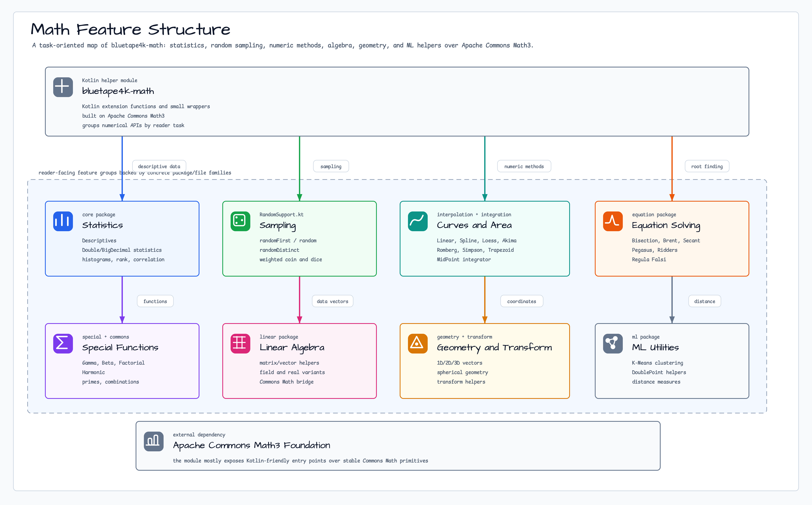Select 'weighted coin and dice' text

tap(291, 260)
